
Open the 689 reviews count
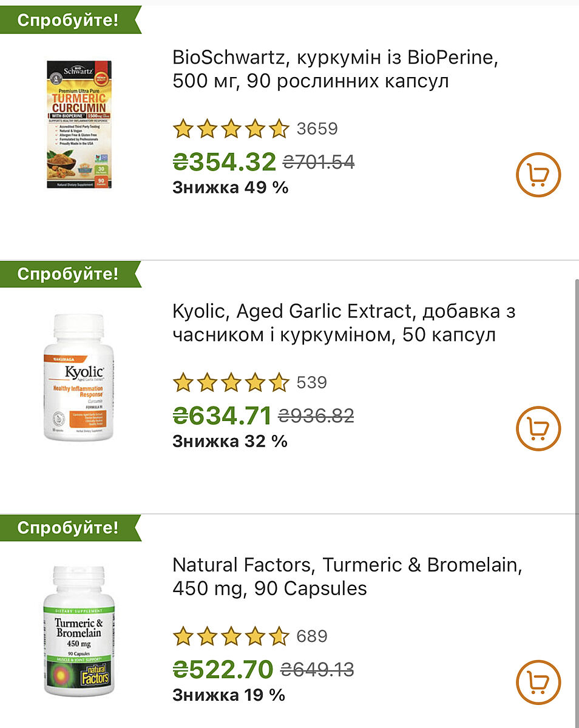pyautogui.click(x=311, y=636)
